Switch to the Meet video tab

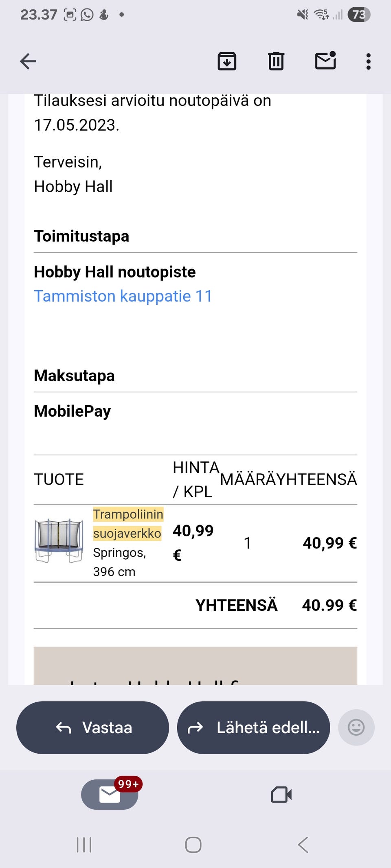click(x=281, y=794)
